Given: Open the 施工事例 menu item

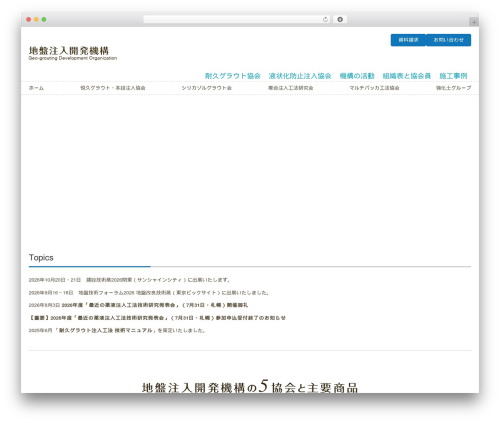Looking at the screenshot, I should 453,76.
